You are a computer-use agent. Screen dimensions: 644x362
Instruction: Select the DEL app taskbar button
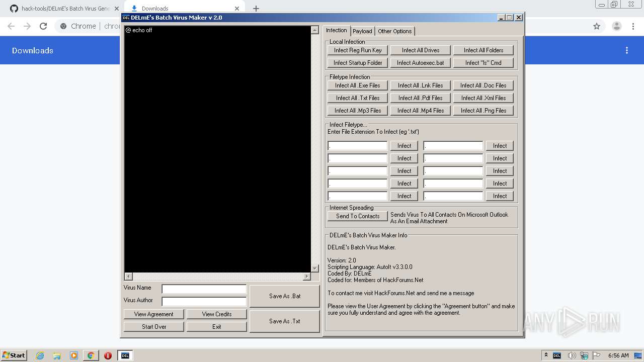pyautogui.click(x=125, y=355)
